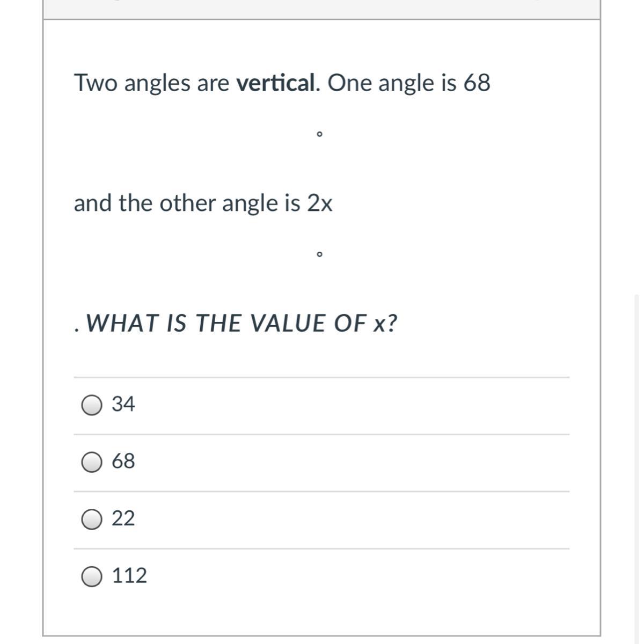This screenshot has width=644, height=644.
Task: Click the answer label "34"
Action: click(x=123, y=404)
